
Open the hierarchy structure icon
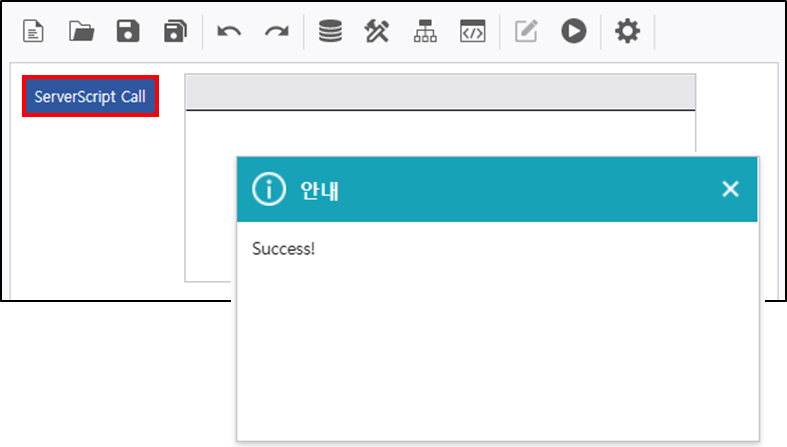point(425,31)
